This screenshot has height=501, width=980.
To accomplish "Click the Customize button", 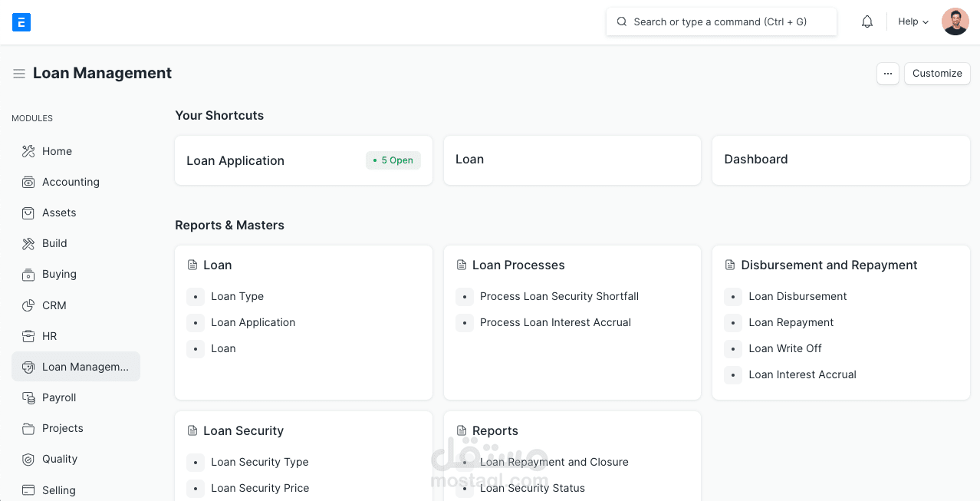I will click(936, 73).
